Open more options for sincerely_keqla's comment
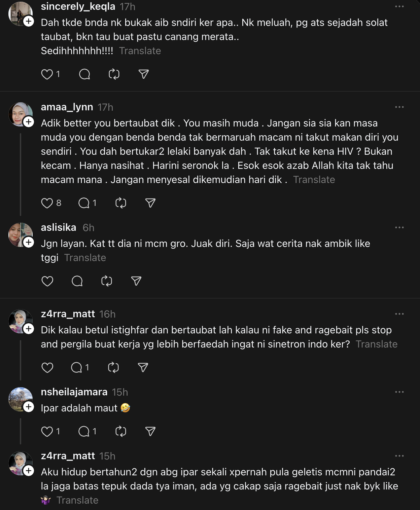420x510 pixels. 399,7
